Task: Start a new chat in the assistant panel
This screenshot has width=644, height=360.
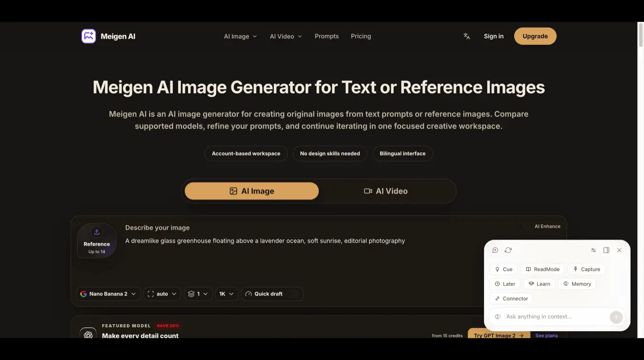Action: (x=495, y=250)
